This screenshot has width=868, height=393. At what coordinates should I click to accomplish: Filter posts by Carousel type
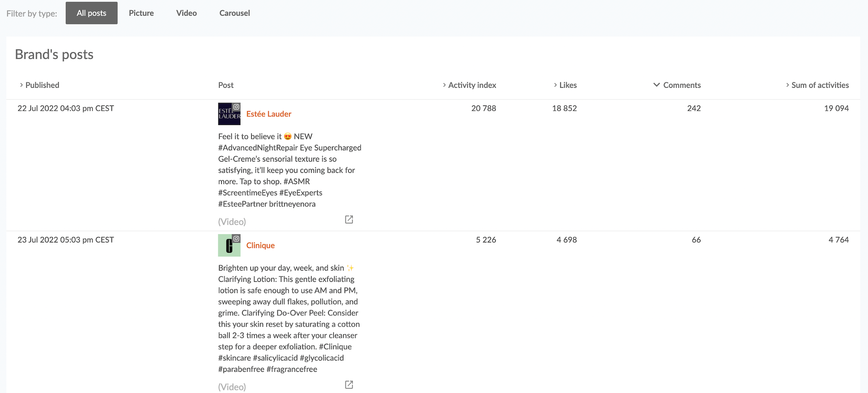234,13
